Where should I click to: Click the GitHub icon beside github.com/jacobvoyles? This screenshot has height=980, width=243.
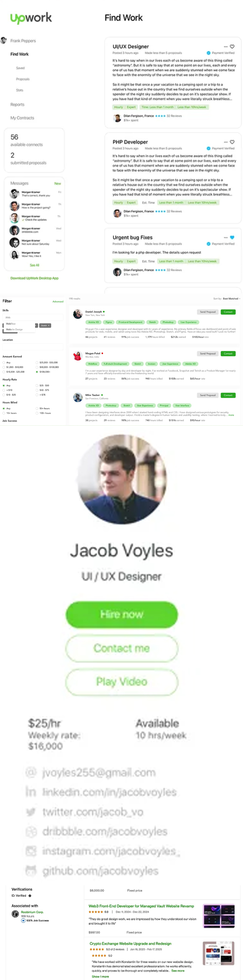click(x=31, y=870)
